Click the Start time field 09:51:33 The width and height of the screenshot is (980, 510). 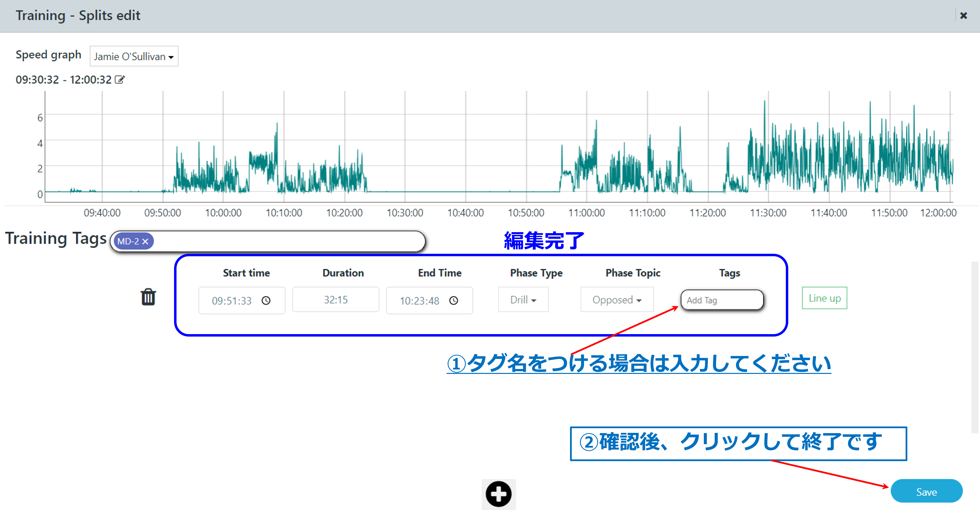[x=242, y=301]
